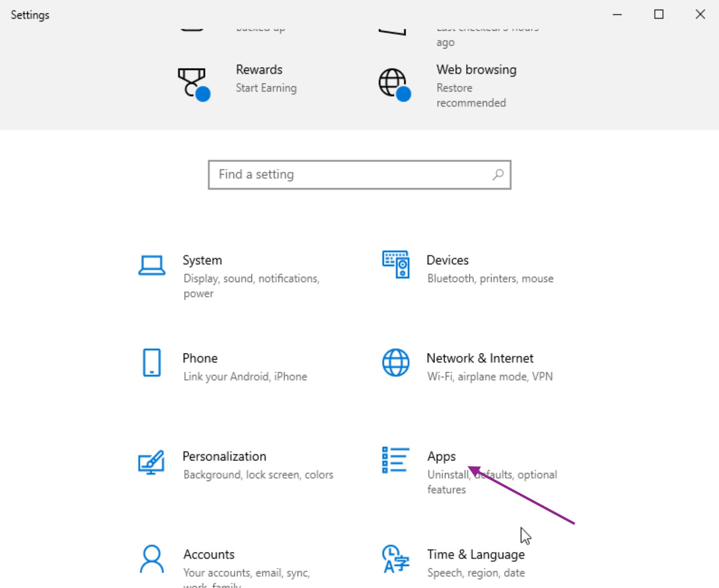Open the Devices settings title
Screen dimensions: 719x588
[x=447, y=260]
